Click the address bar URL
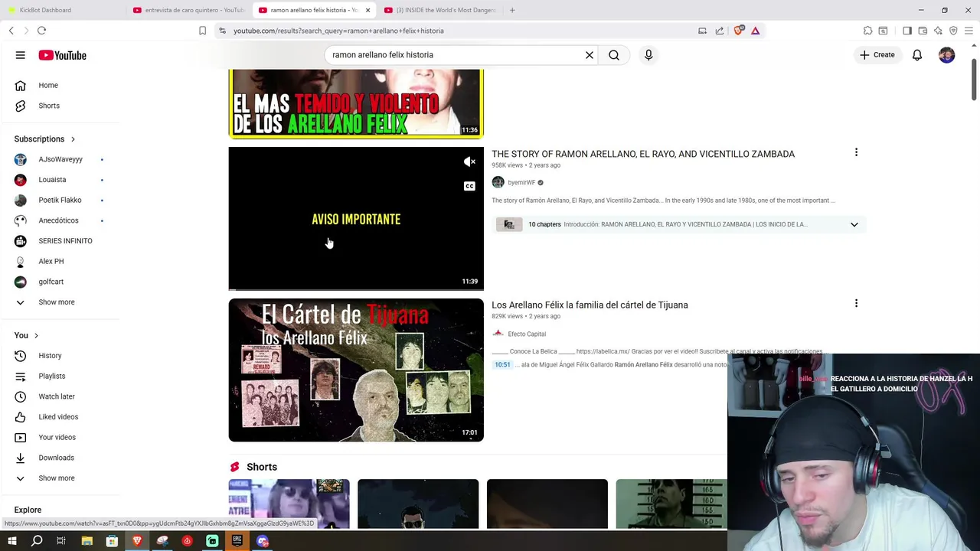Viewport: 980px width, 551px height. pyautogui.click(x=338, y=31)
